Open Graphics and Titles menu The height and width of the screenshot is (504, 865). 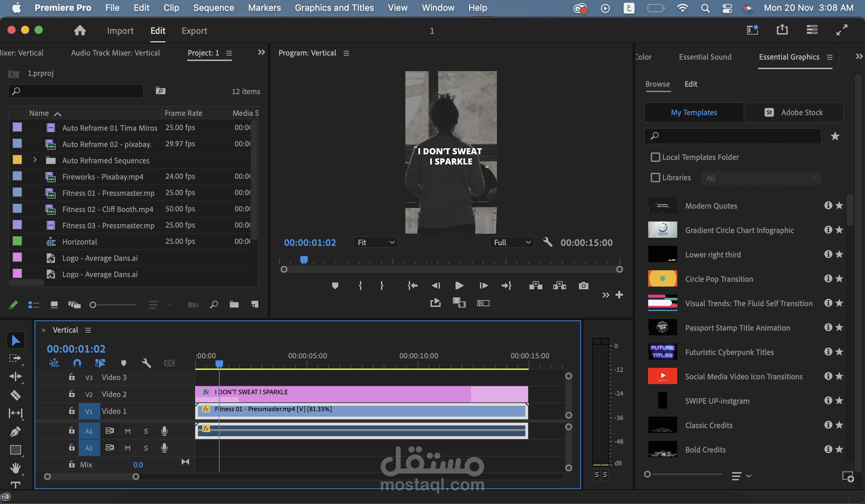[334, 7]
